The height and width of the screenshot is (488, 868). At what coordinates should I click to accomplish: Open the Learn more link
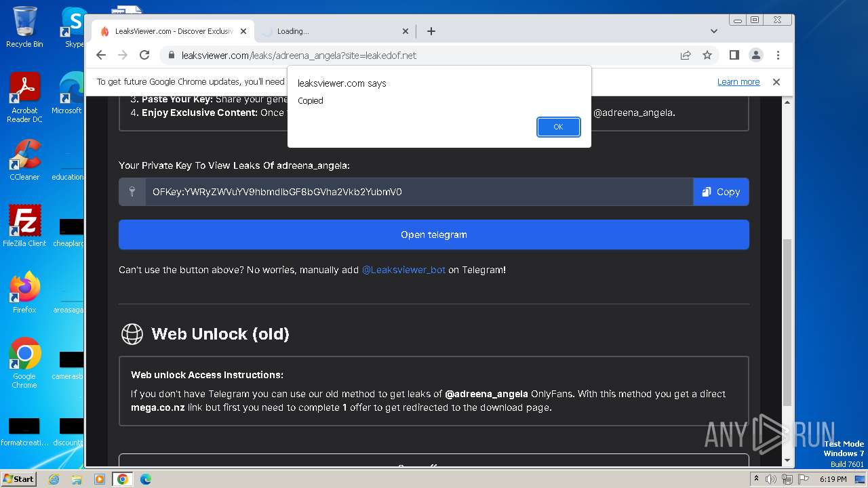click(x=738, y=82)
